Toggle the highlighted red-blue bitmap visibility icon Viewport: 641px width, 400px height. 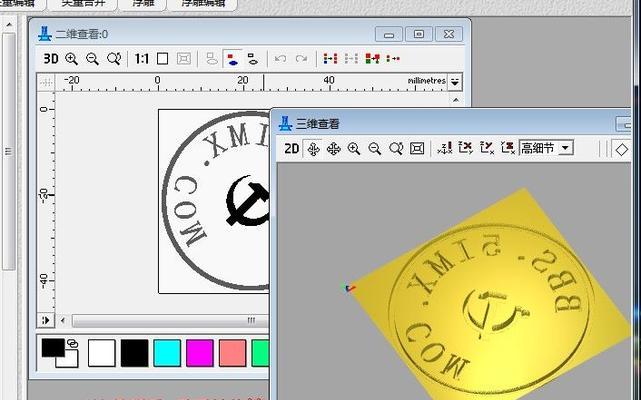233,59
